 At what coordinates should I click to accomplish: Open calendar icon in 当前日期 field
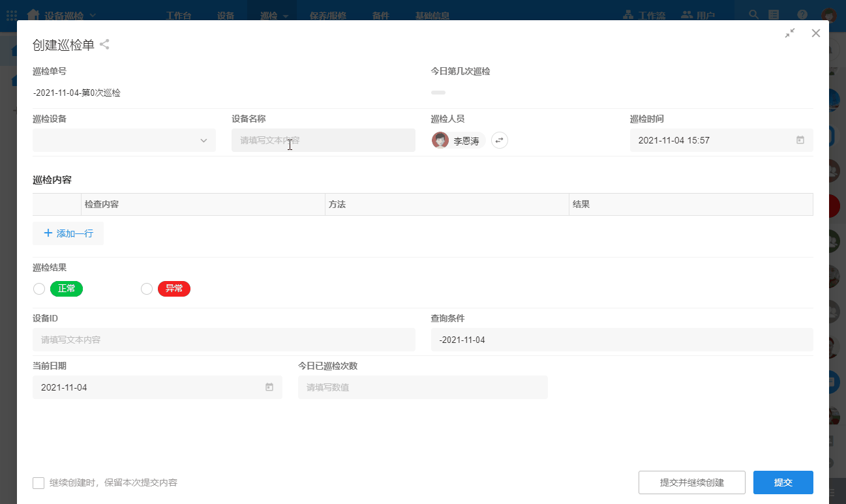coord(269,387)
